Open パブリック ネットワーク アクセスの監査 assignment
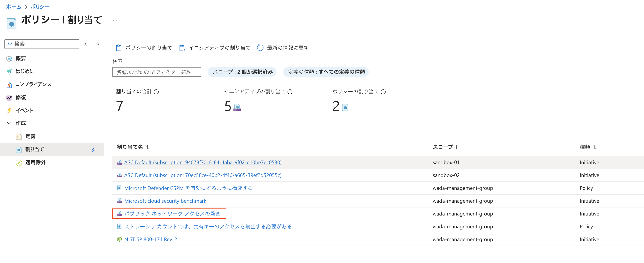644x263 pixels. [173, 214]
